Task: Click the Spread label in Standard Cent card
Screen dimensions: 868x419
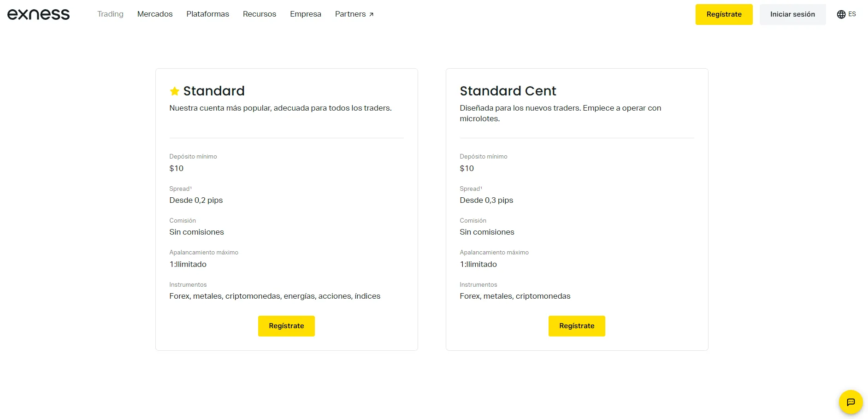Action: point(471,189)
